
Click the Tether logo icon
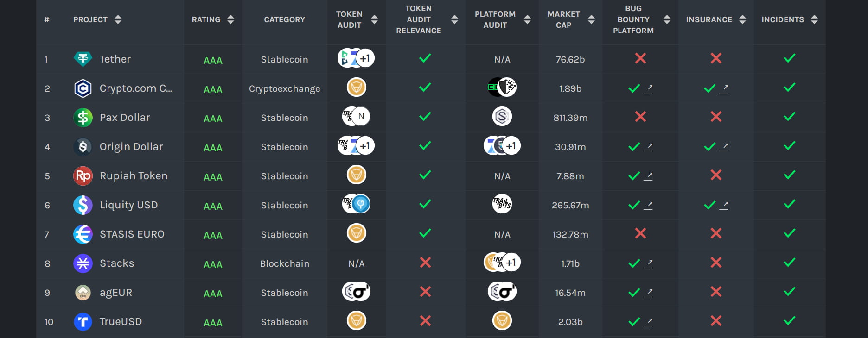(83, 59)
